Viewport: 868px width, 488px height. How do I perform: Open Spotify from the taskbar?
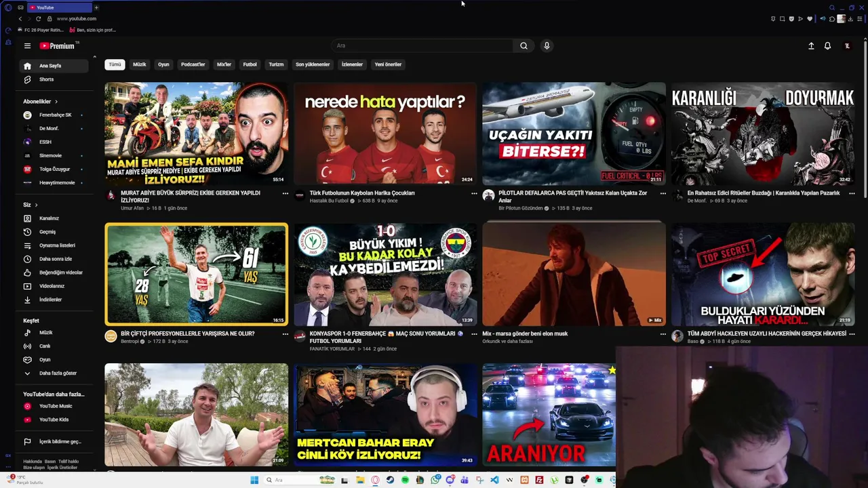(x=405, y=480)
